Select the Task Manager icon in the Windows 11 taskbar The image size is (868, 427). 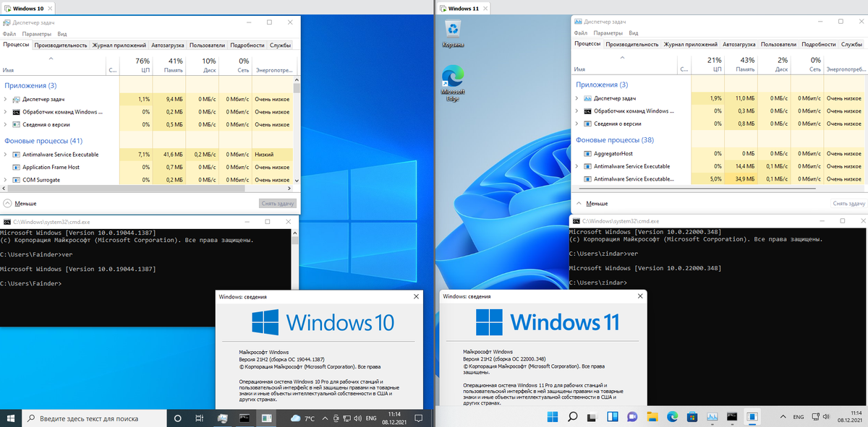point(712,417)
